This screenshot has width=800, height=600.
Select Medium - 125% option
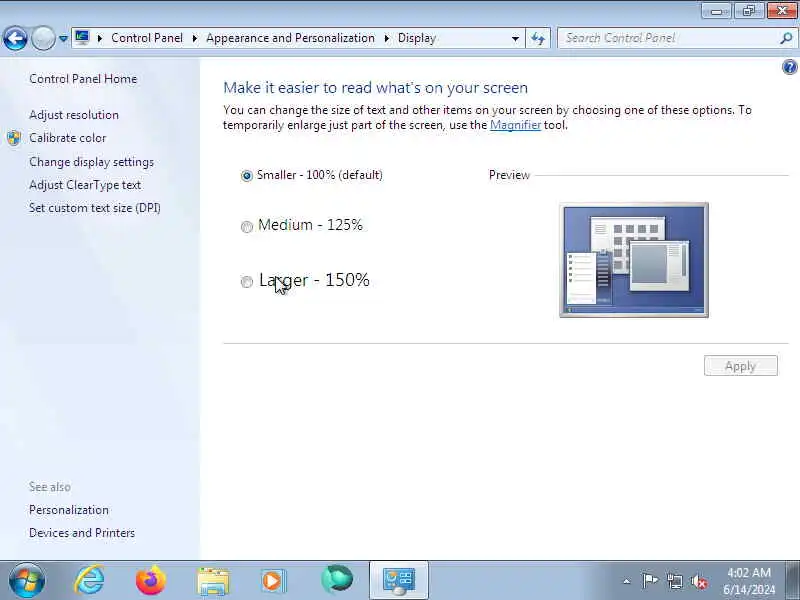[302, 225]
